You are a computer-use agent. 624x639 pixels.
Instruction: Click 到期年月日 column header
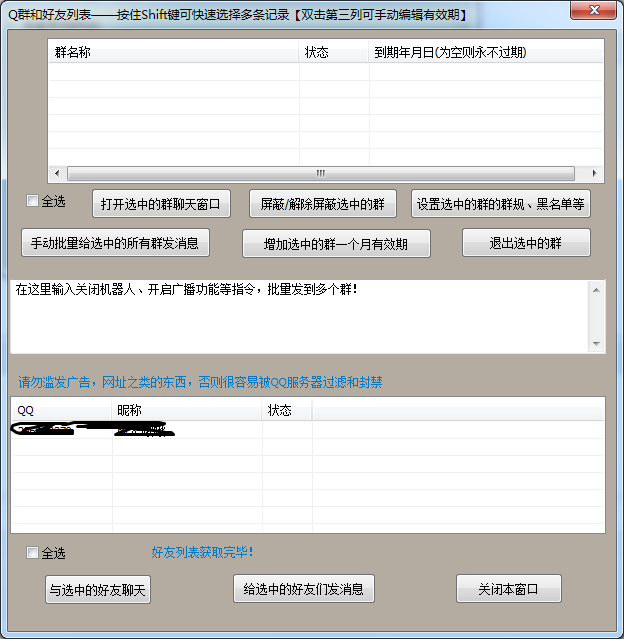(x=486, y=52)
